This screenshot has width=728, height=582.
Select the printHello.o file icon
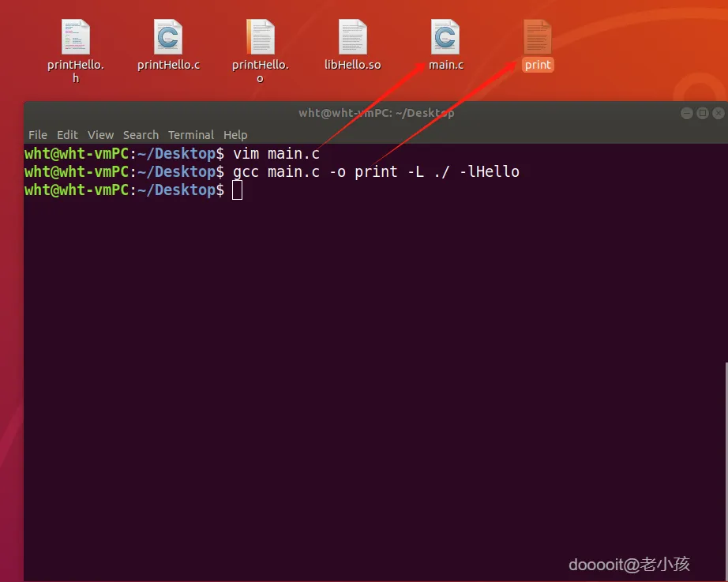coord(261,36)
